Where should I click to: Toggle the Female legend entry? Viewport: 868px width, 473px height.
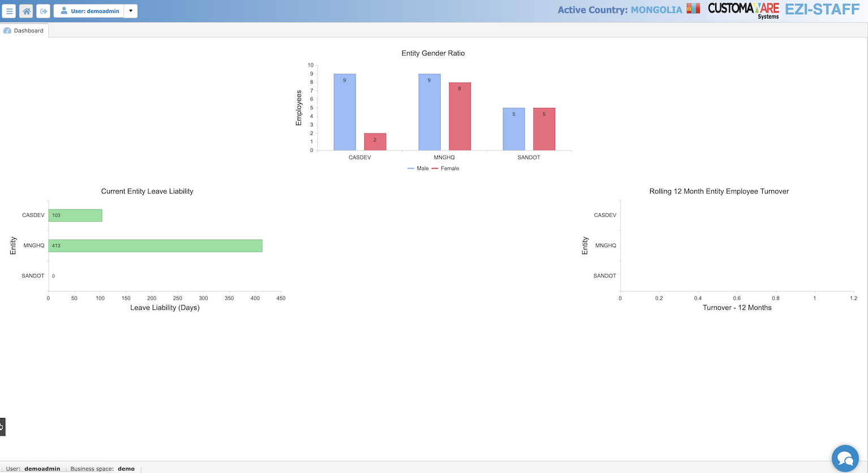point(445,169)
